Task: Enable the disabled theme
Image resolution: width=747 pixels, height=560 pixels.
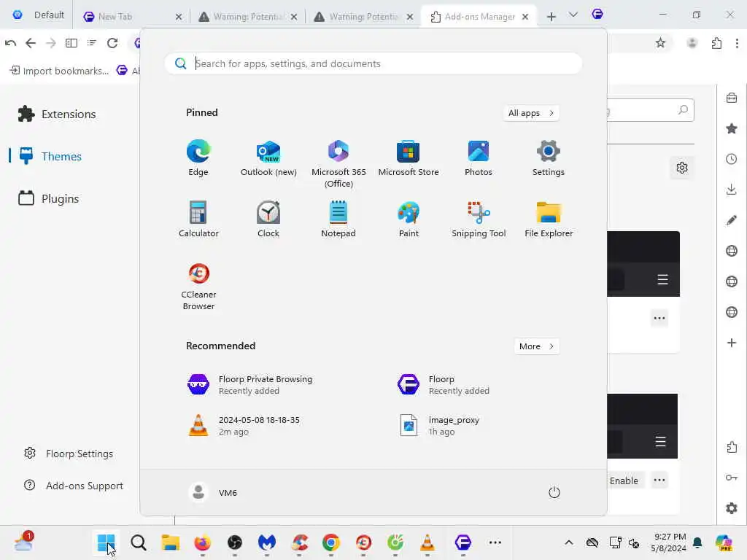Action: [x=624, y=481]
